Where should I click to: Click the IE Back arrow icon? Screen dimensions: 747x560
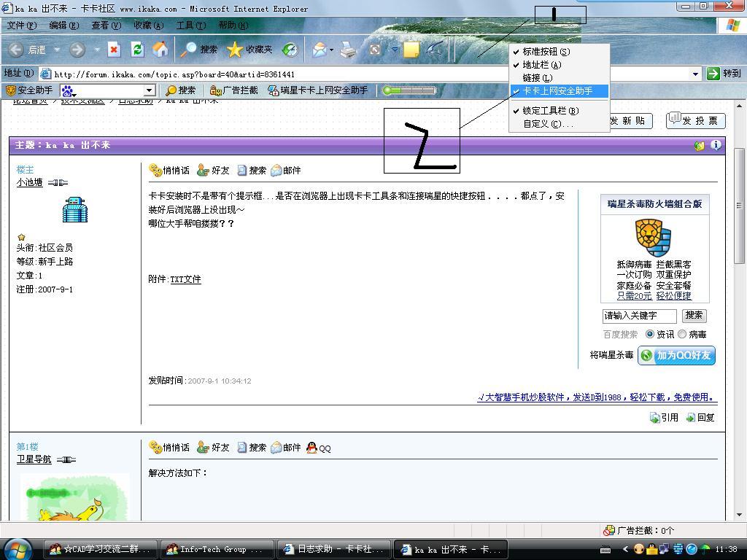[x=16, y=50]
